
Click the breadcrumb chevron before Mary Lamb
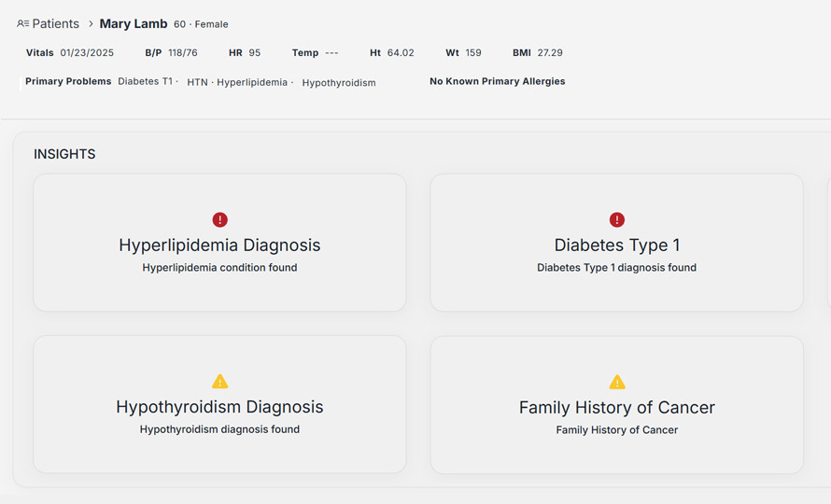pos(91,24)
